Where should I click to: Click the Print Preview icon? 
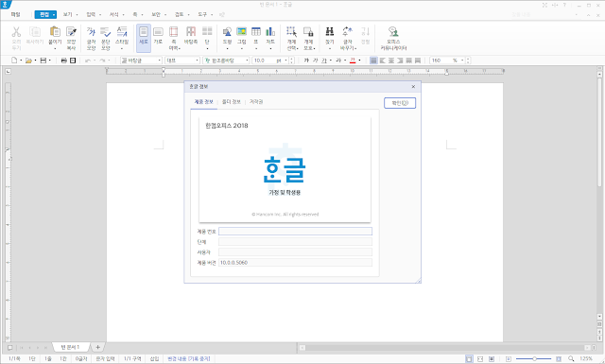point(73,61)
